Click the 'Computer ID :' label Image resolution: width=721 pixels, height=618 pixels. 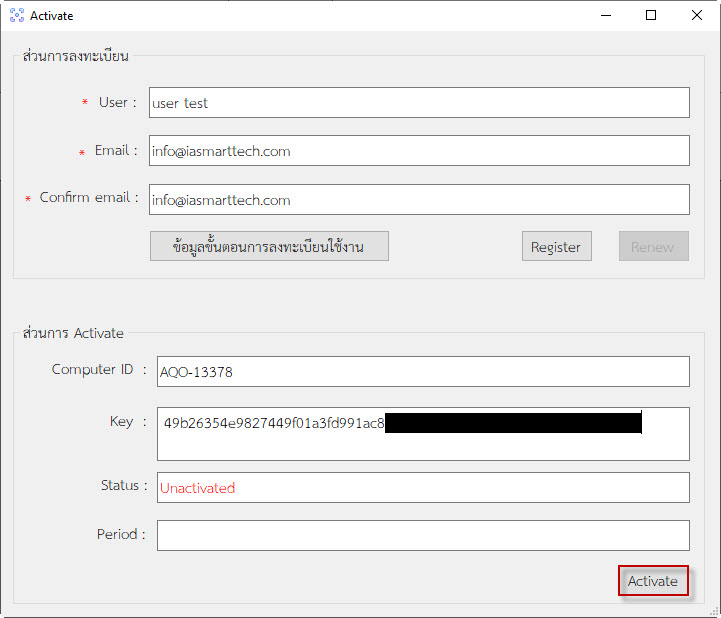pos(99,369)
